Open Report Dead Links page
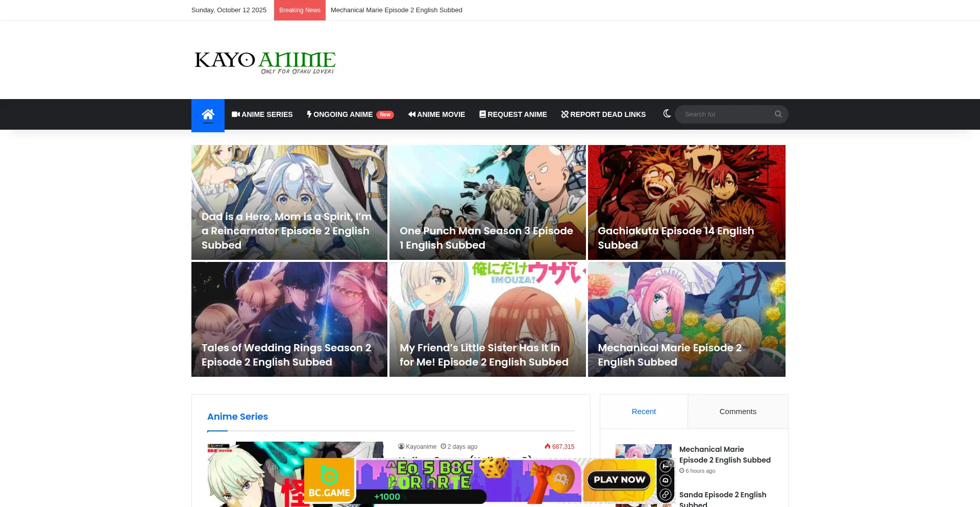Image resolution: width=980 pixels, height=507 pixels. 603,114
